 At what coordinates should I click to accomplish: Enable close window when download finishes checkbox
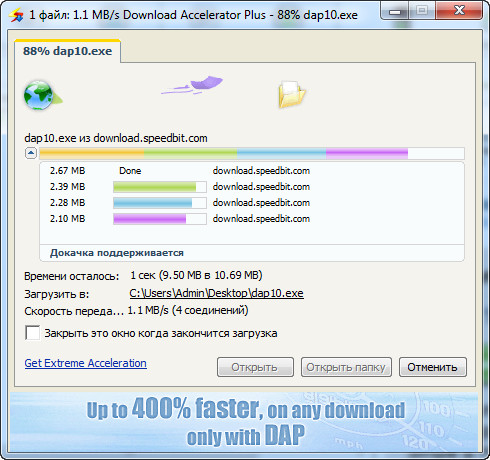33,333
